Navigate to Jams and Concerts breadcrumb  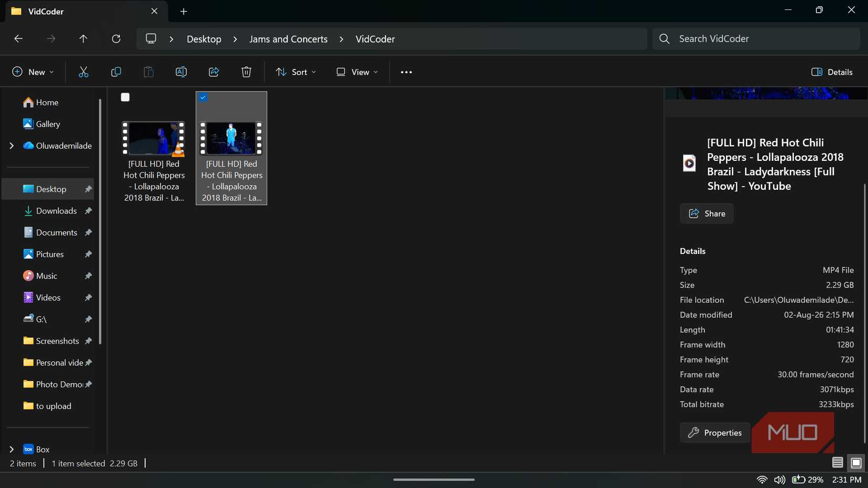[x=288, y=39]
